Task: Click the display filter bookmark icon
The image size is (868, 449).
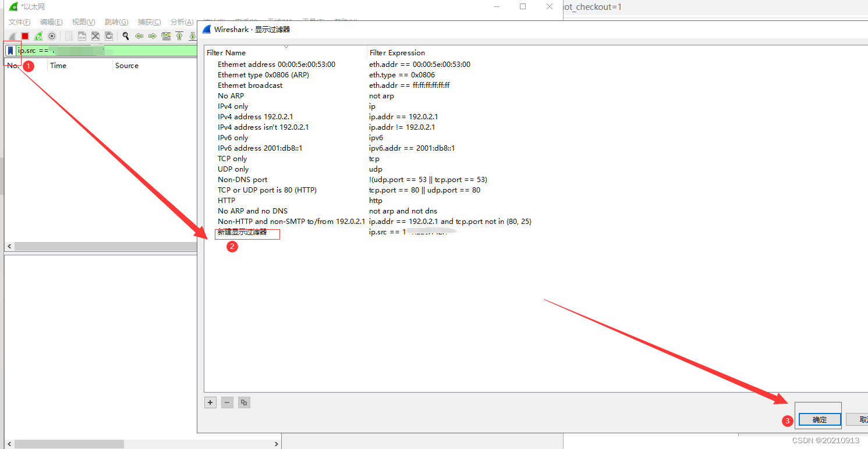Action: (10, 51)
